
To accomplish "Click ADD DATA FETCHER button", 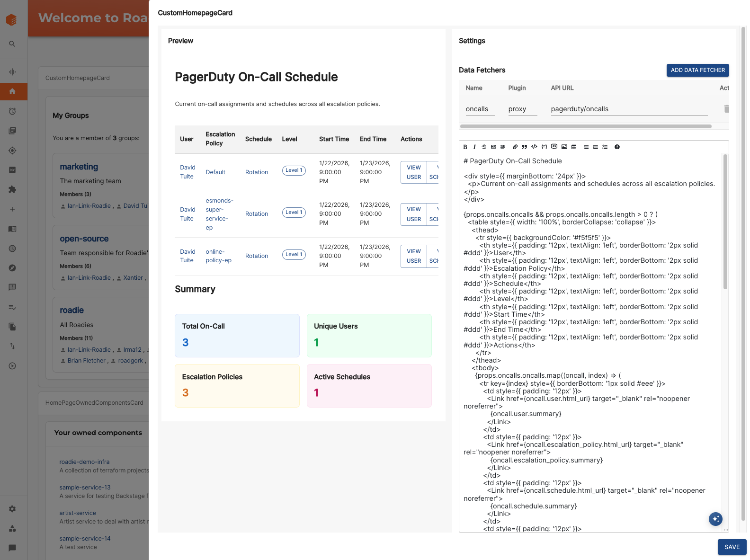I will click(x=697, y=70).
